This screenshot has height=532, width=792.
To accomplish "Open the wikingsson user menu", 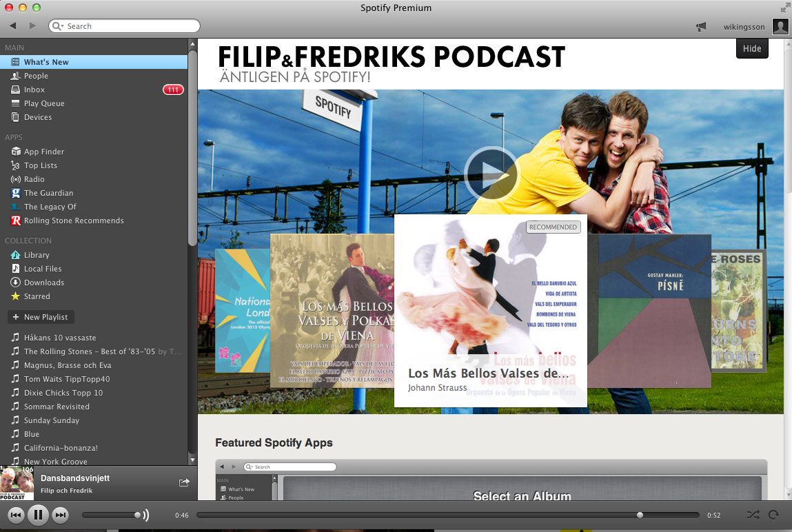I will (x=744, y=27).
